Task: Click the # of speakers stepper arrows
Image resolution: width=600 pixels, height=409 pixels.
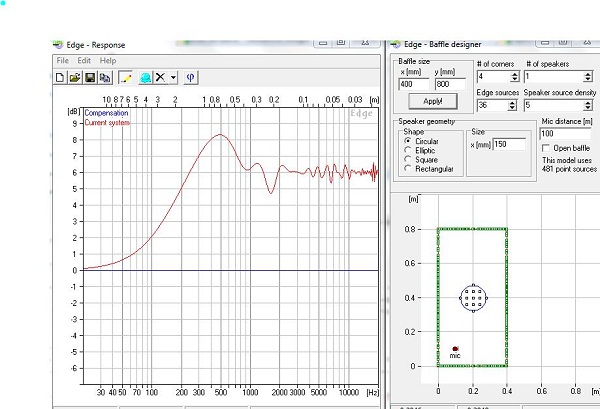Action: [x=588, y=77]
